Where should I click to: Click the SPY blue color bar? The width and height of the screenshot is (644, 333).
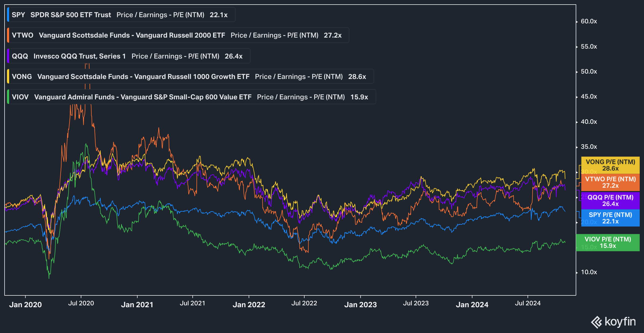(x=8, y=15)
